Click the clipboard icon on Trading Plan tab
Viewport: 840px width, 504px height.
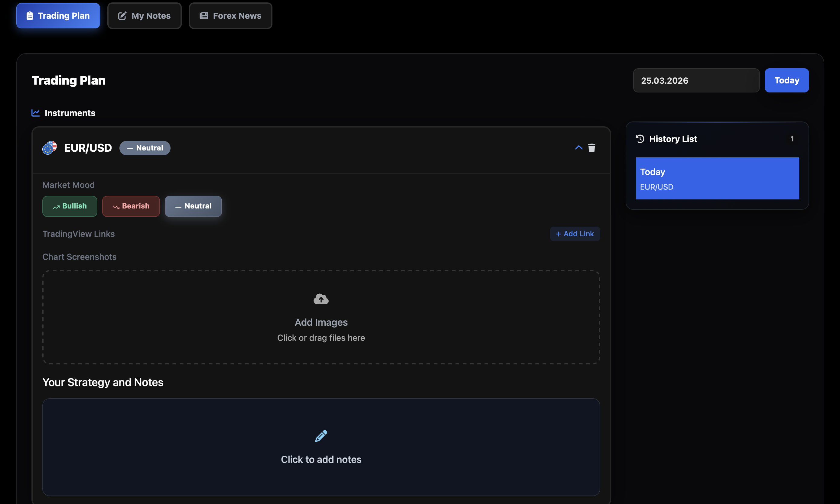pos(30,16)
